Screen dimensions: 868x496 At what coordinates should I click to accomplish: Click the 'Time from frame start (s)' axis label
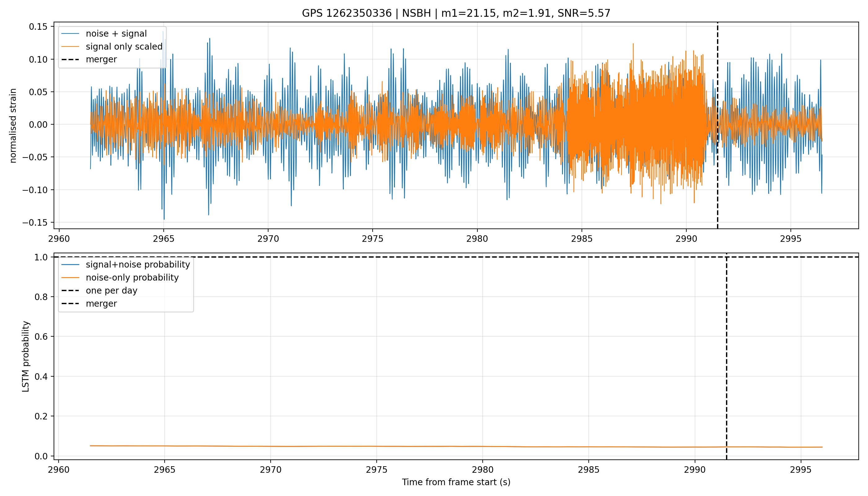click(456, 482)
